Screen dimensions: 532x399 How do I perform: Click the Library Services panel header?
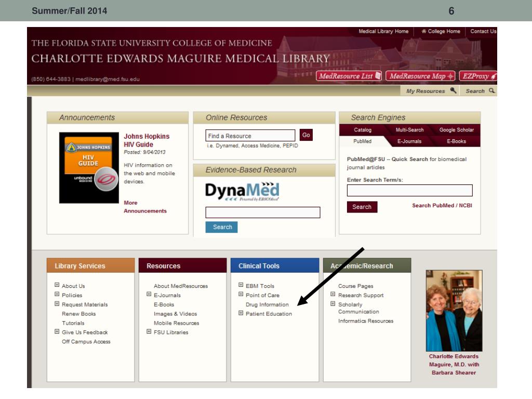click(x=90, y=265)
